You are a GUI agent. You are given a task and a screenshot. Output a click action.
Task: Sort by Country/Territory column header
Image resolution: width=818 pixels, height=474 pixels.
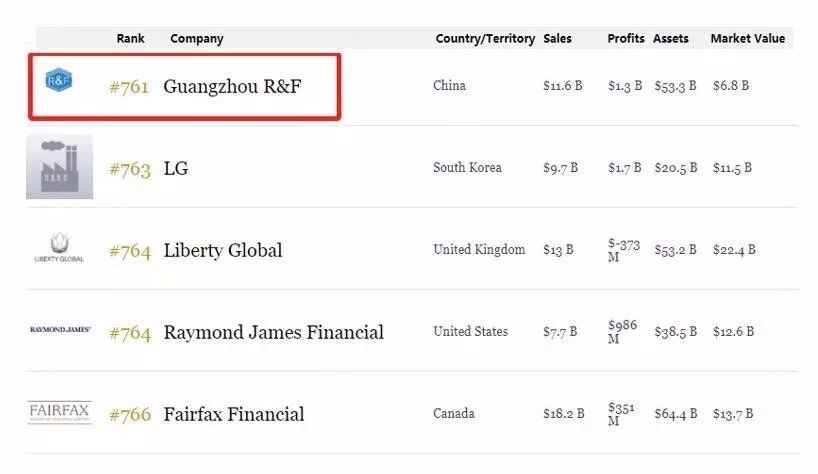coord(485,39)
